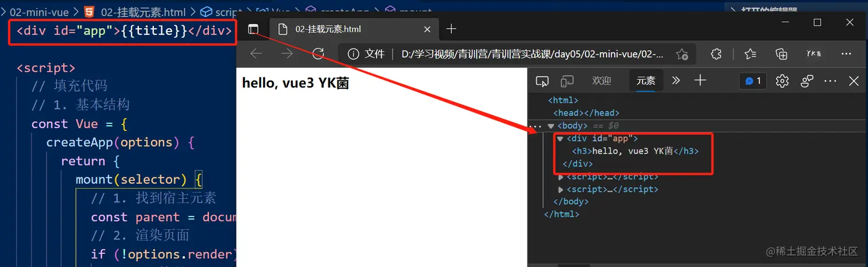Expand the first script node
Screen dimensions: 868x267
tap(561, 177)
